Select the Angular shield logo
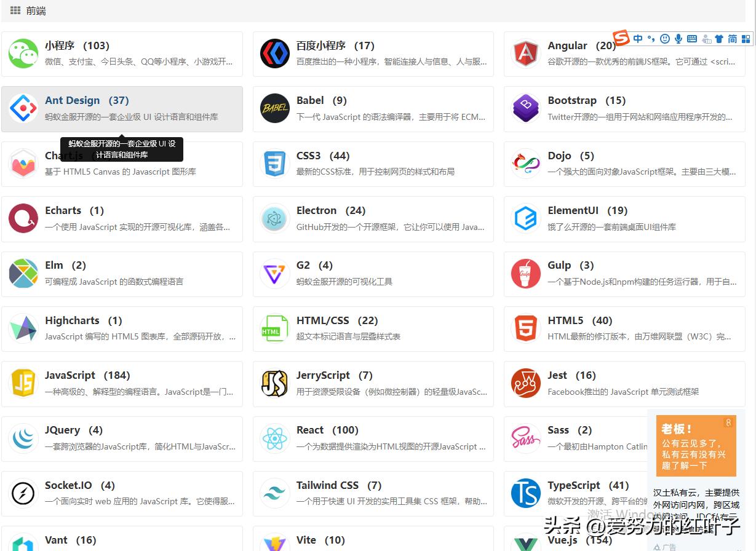Viewport: 756px width, 551px height. [x=525, y=54]
